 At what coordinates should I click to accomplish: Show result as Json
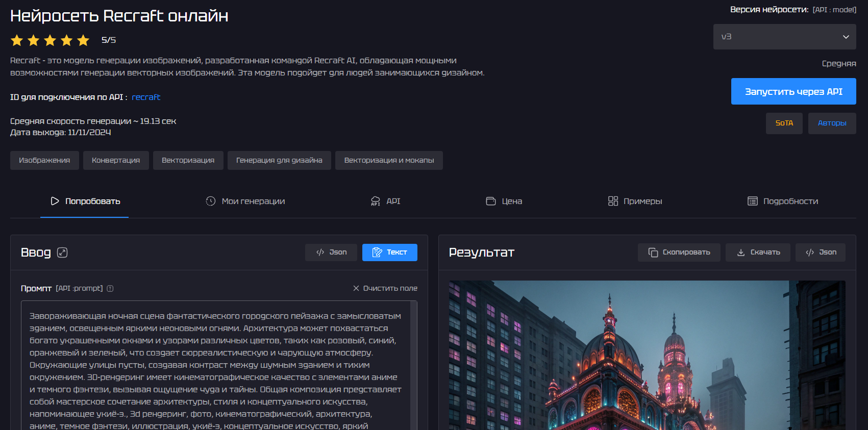(820, 252)
